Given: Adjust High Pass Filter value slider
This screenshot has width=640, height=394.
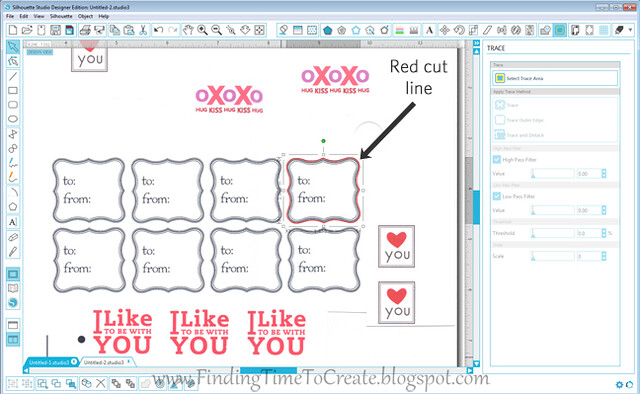Looking at the screenshot, I should click(553, 174).
